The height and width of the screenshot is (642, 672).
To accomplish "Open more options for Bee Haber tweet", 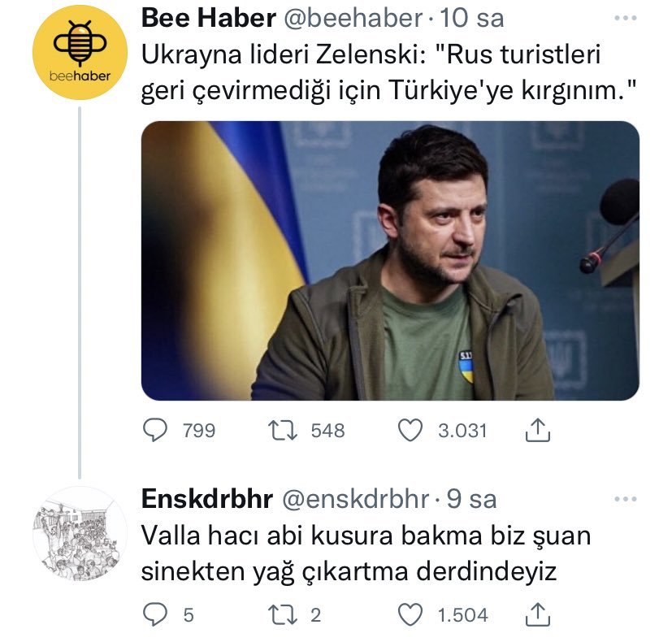I will 627,19.
